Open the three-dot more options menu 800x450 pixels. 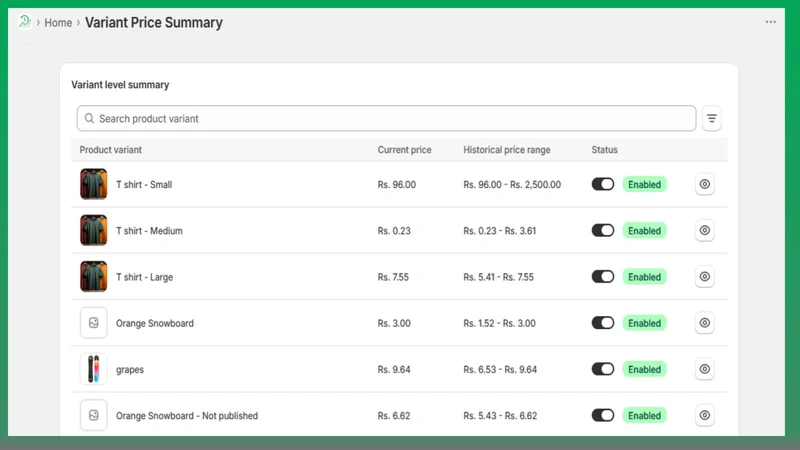(770, 22)
